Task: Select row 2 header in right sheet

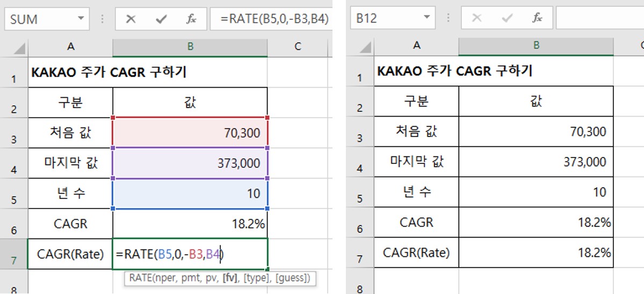Action: click(x=360, y=102)
